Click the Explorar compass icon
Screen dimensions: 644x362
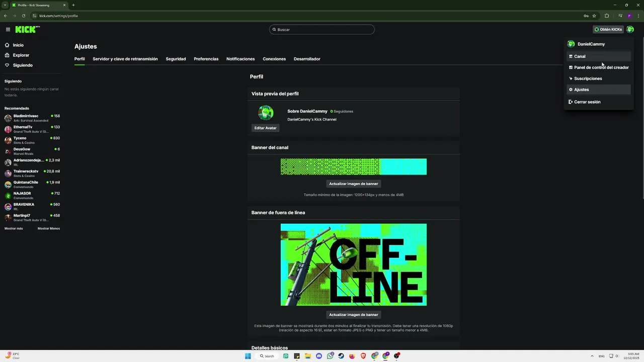click(x=7, y=55)
